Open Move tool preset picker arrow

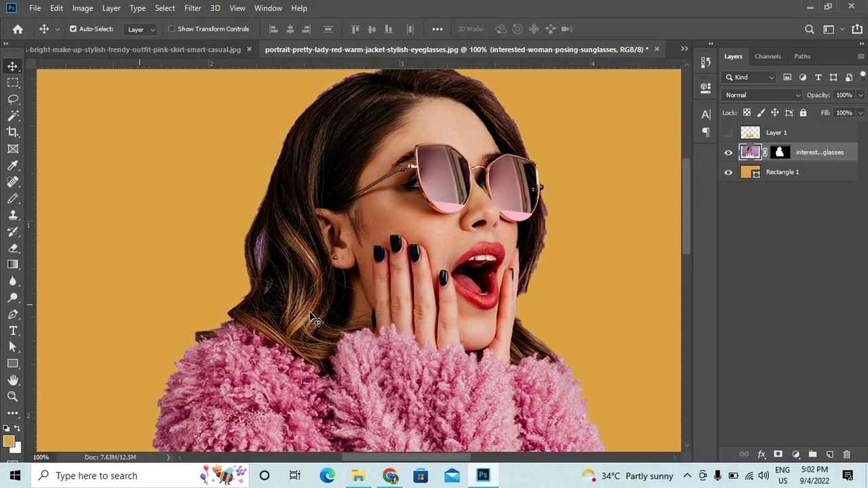(57, 29)
